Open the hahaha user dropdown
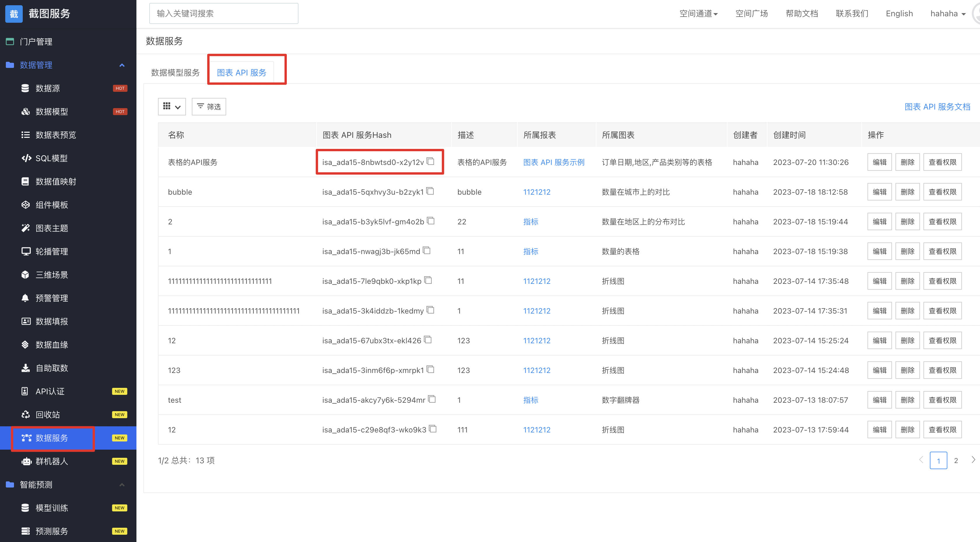 point(948,14)
